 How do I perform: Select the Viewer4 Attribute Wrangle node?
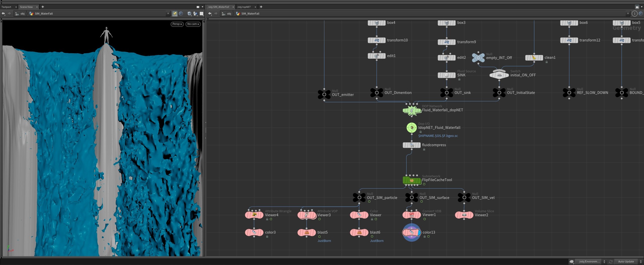(x=254, y=215)
